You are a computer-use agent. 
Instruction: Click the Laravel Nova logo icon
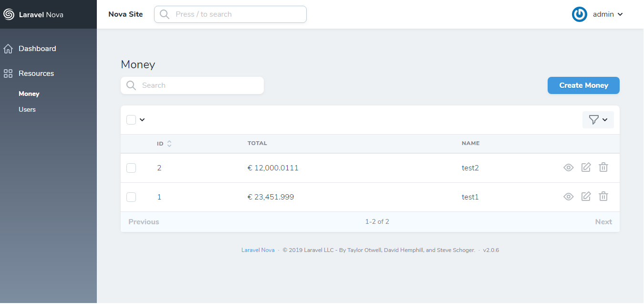9,14
